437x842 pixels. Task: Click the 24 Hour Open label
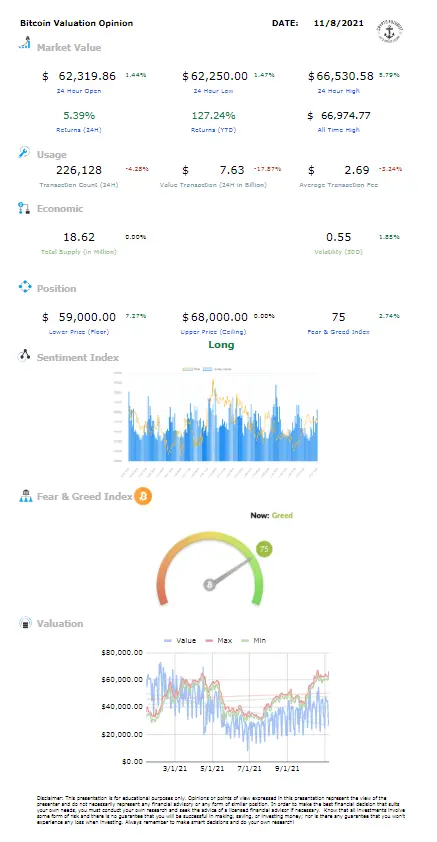click(x=79, y=91)
